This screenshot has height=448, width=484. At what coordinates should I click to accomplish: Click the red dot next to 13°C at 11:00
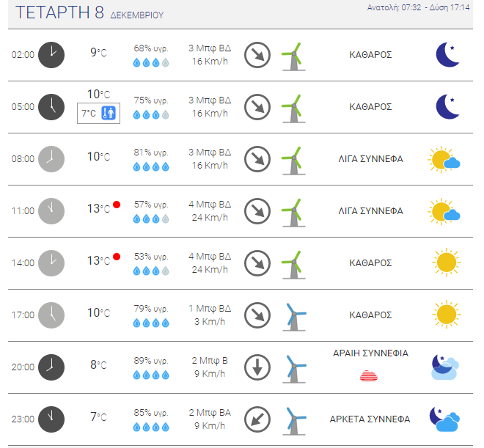[x=117, y=205]
